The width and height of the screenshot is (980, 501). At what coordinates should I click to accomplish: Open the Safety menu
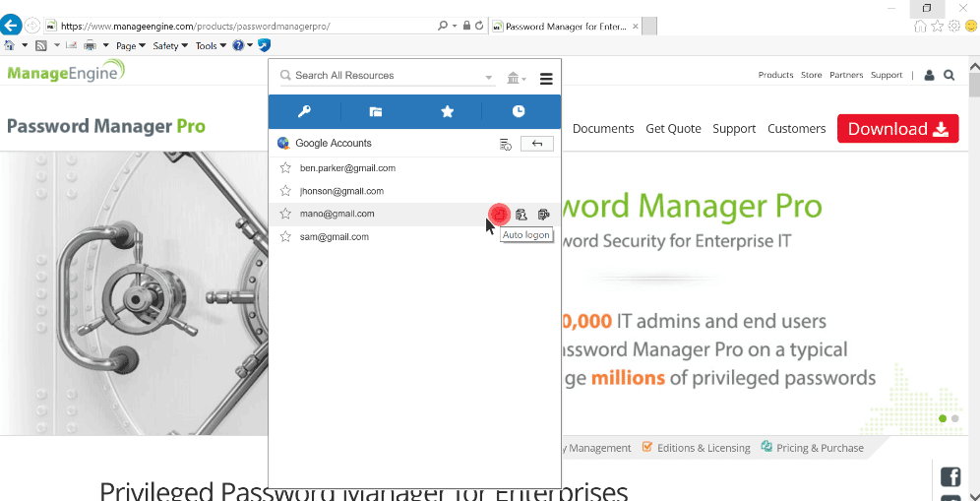pyautogui.click(x=170, y=45)
